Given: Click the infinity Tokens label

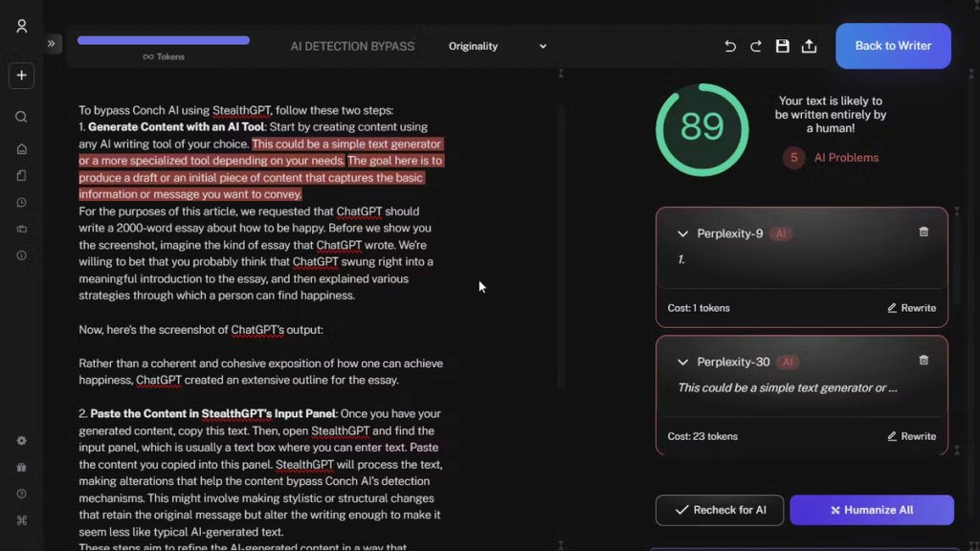Looking at the screenshot, I should (163, 56).
